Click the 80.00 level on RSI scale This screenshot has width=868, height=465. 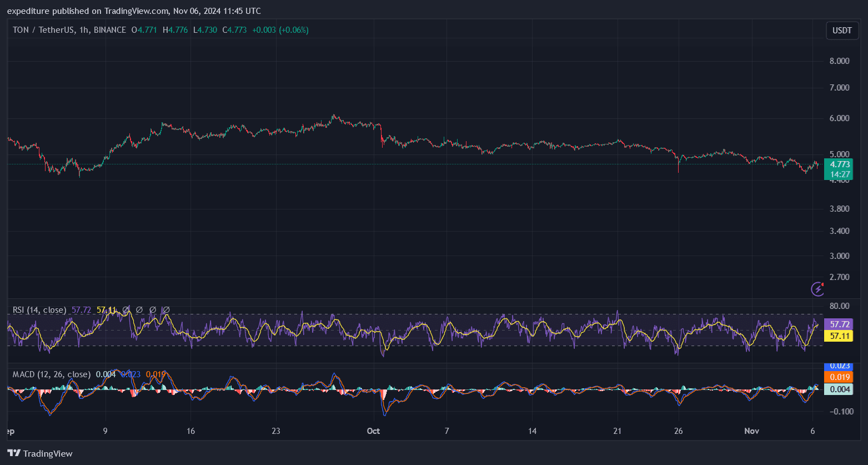pos(839,306)
